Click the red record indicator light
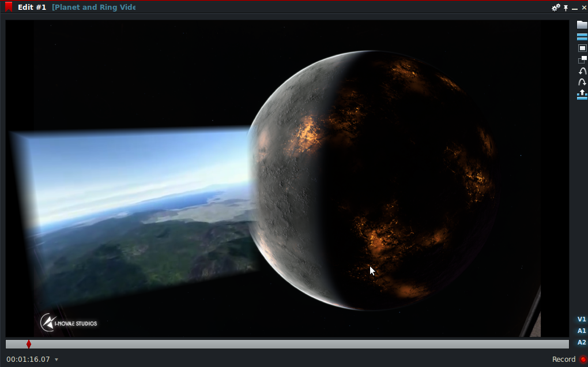This screenshot has height=367, width=588. click(583, 359)
